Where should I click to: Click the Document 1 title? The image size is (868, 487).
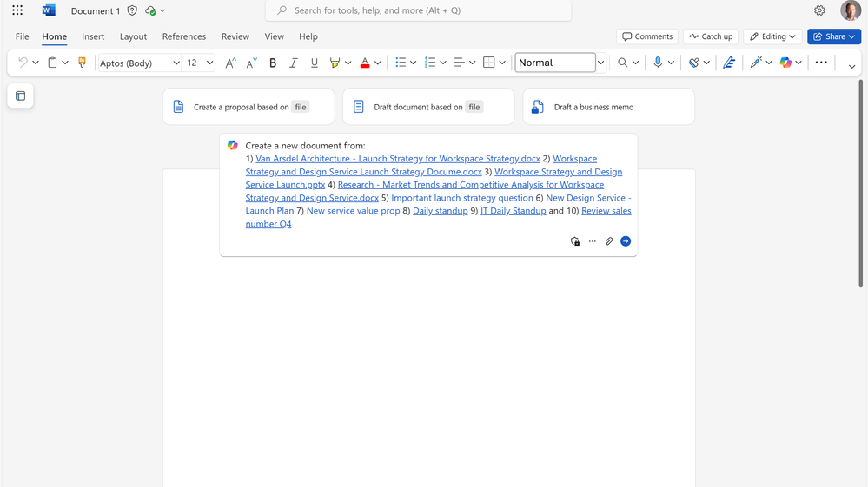pyautogui.click(x=96, y=11)
